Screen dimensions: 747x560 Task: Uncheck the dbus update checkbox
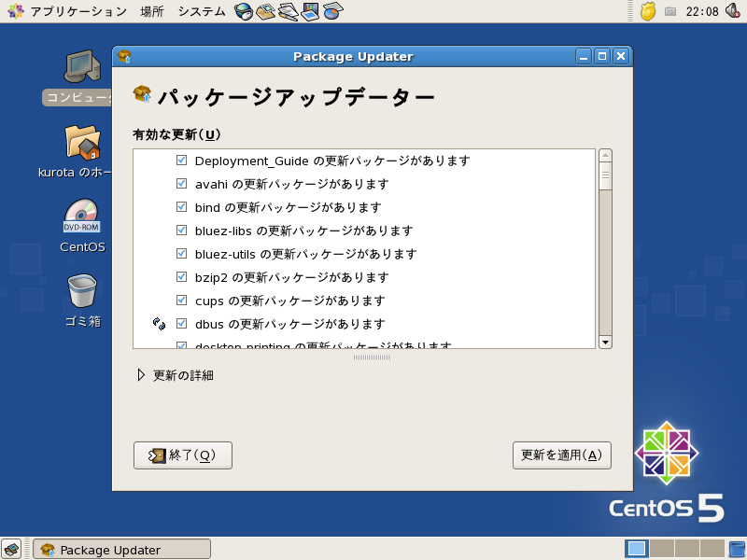click(181, 323)
